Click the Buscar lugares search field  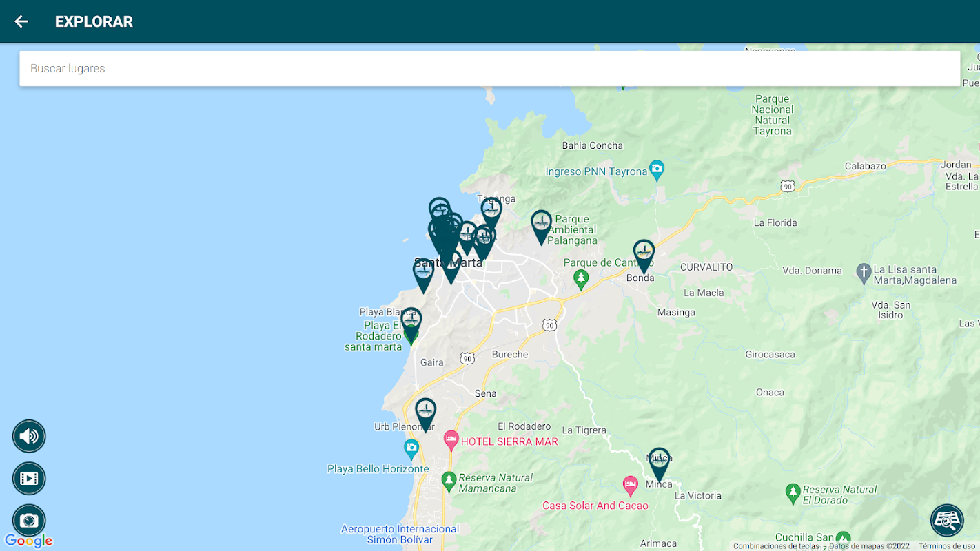(490, 69)
